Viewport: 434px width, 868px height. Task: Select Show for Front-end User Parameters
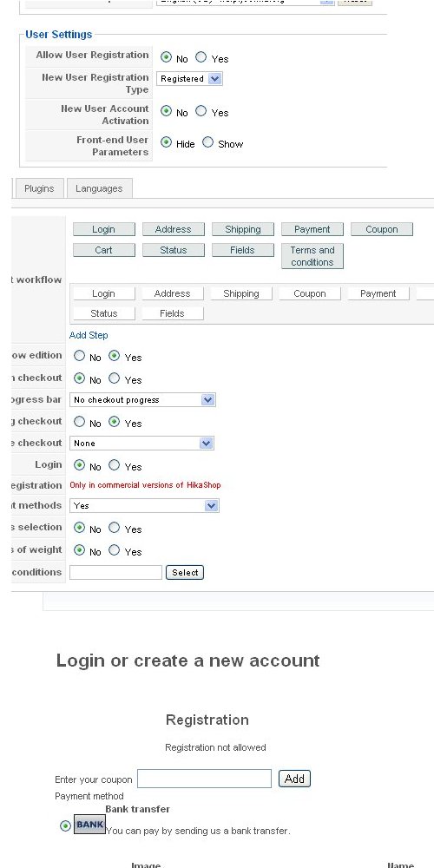coord(207,142)
